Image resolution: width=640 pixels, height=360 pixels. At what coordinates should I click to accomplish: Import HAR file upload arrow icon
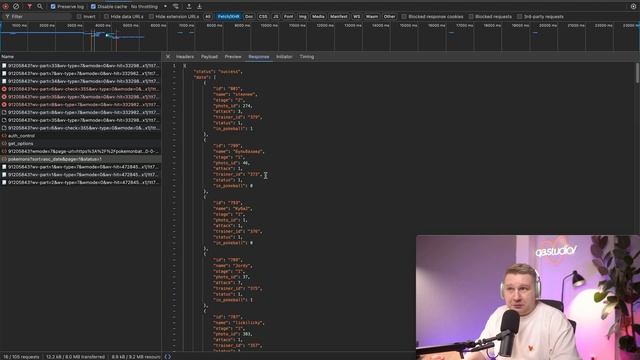coord(189,7)
